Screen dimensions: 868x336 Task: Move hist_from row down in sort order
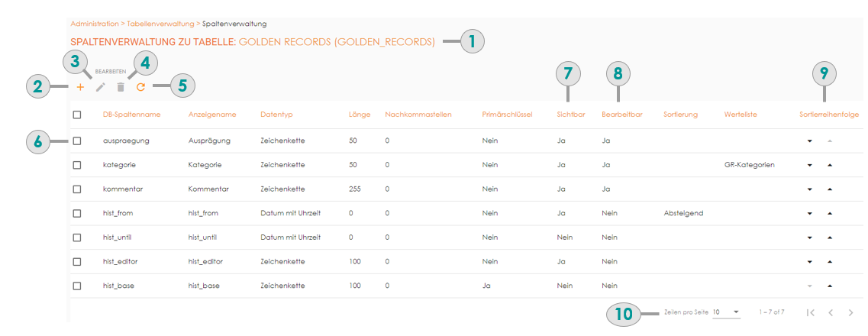809,214
